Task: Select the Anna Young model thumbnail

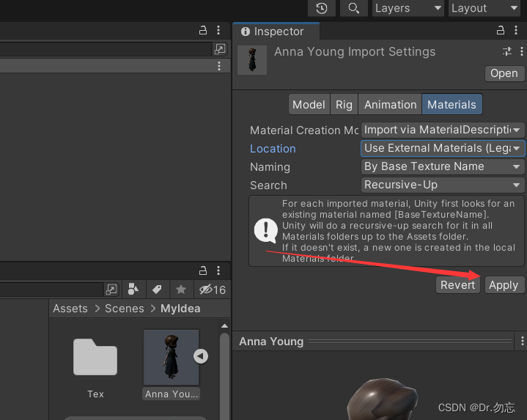Action: [172, 357]
